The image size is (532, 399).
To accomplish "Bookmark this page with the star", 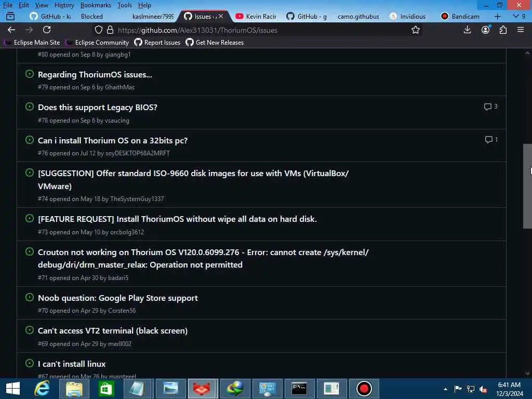I will 415,30.
